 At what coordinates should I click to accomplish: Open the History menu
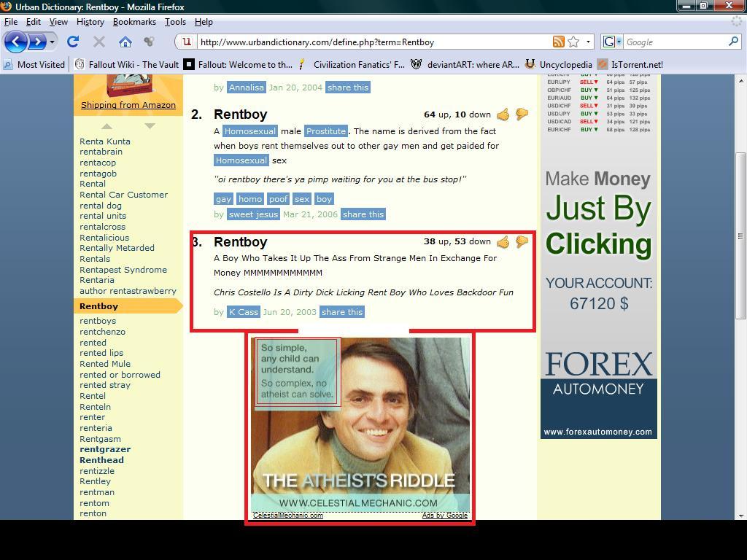(x=90, y=22)
